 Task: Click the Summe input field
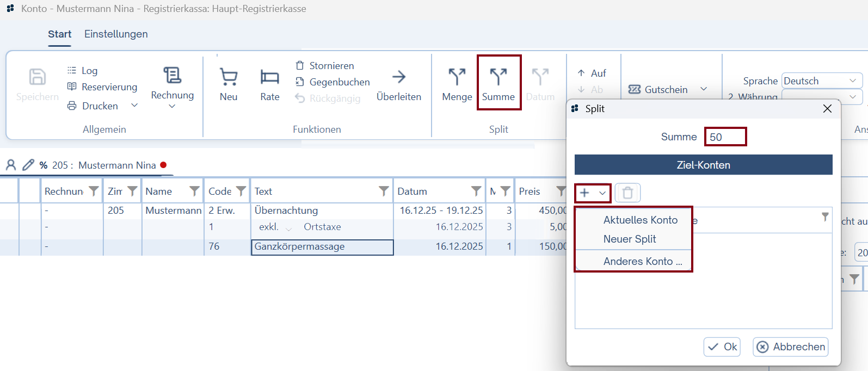[725, 137]
